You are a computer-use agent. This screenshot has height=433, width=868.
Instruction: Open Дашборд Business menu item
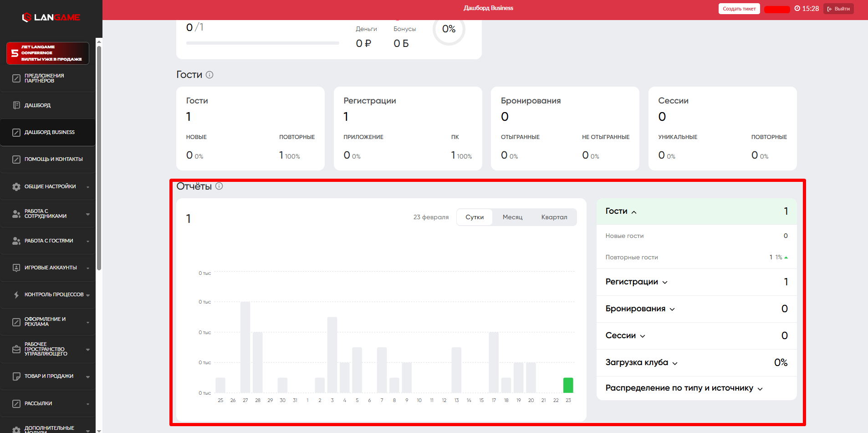[x=49, y=132]
